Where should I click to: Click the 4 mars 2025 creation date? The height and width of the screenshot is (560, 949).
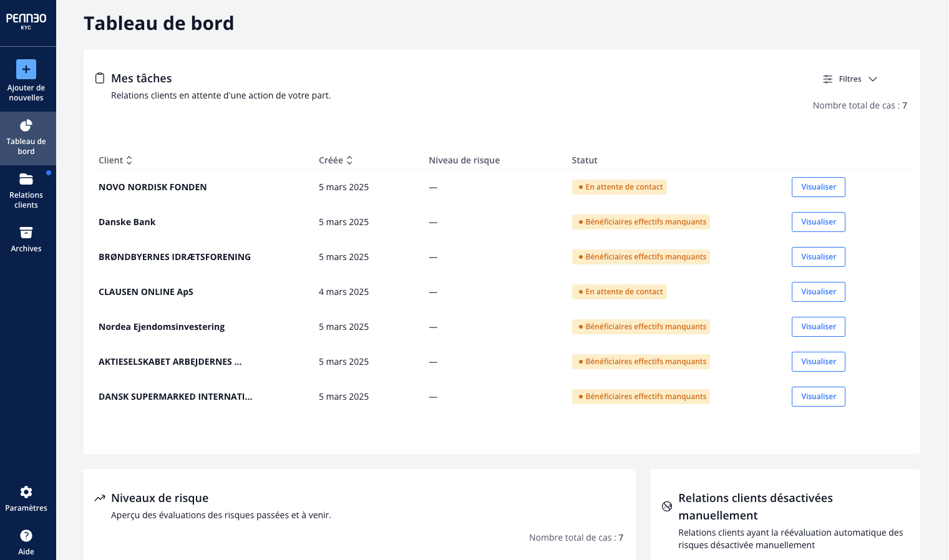(344, 292)
